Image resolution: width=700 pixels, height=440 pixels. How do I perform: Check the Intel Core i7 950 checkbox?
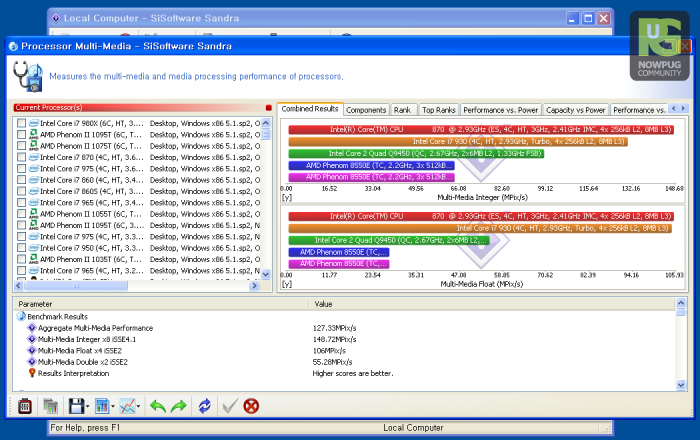(x=21, y=248)
